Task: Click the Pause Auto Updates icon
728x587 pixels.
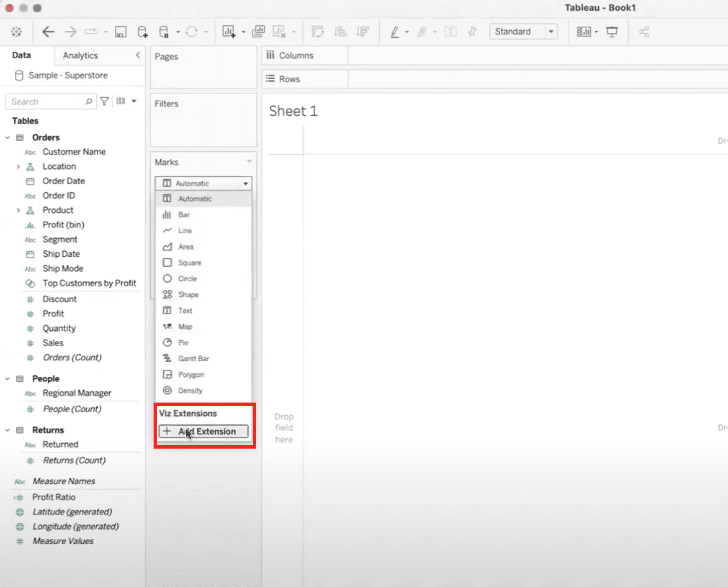Action: coord(164,32)
